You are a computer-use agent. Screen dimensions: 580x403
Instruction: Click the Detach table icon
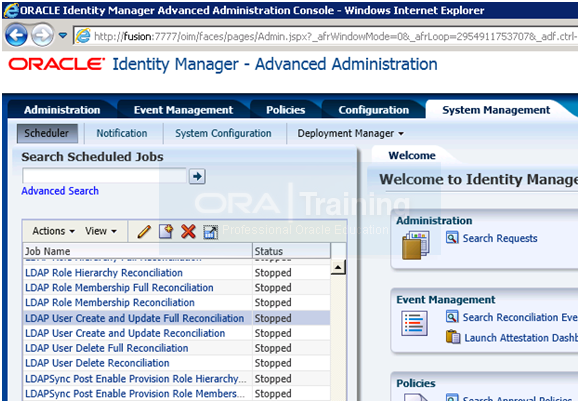coord(210,232)
